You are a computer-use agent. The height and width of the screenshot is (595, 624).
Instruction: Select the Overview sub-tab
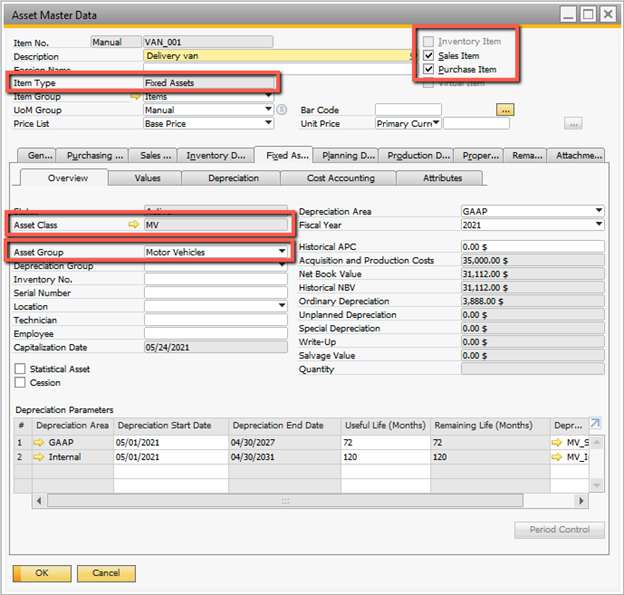pos(64,178)
